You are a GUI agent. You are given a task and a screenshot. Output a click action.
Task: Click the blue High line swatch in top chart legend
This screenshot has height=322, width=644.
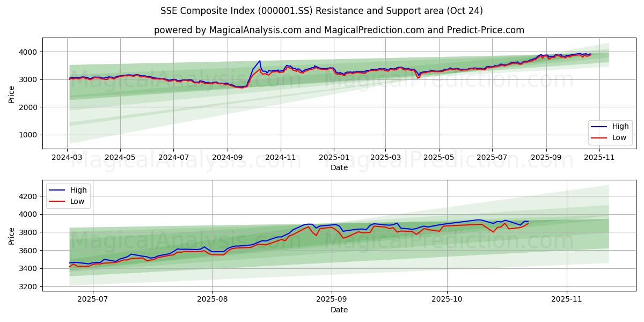599,127
